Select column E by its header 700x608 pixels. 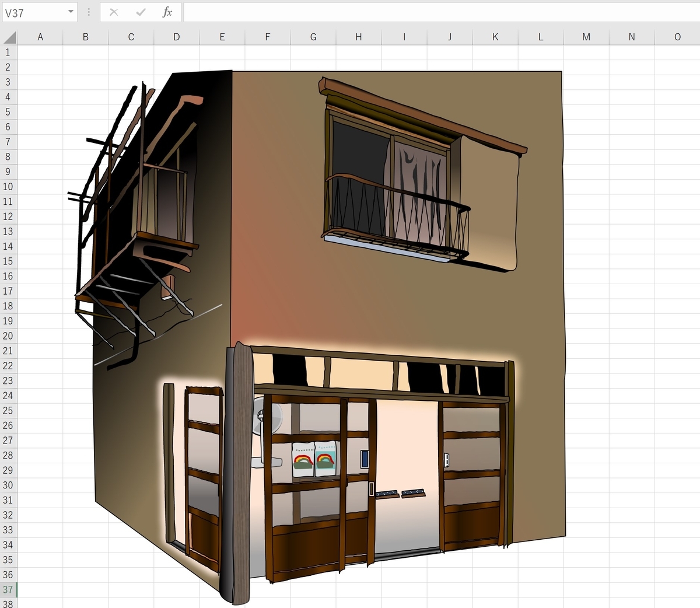[x=222, y=37]
